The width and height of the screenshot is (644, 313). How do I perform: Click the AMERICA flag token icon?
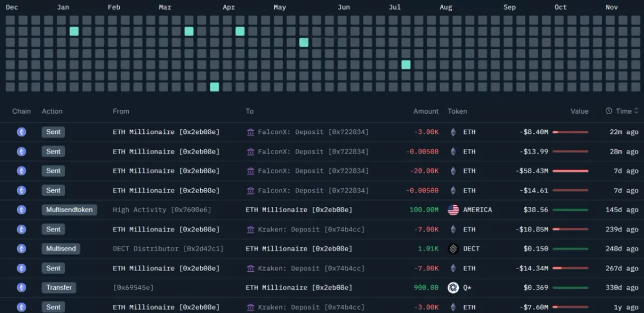(452, 210)
